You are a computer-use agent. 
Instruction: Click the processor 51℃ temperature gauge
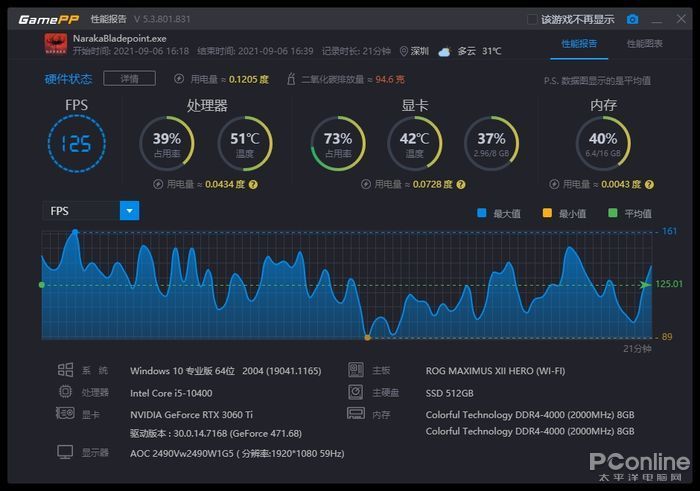[x=245, y=144]
